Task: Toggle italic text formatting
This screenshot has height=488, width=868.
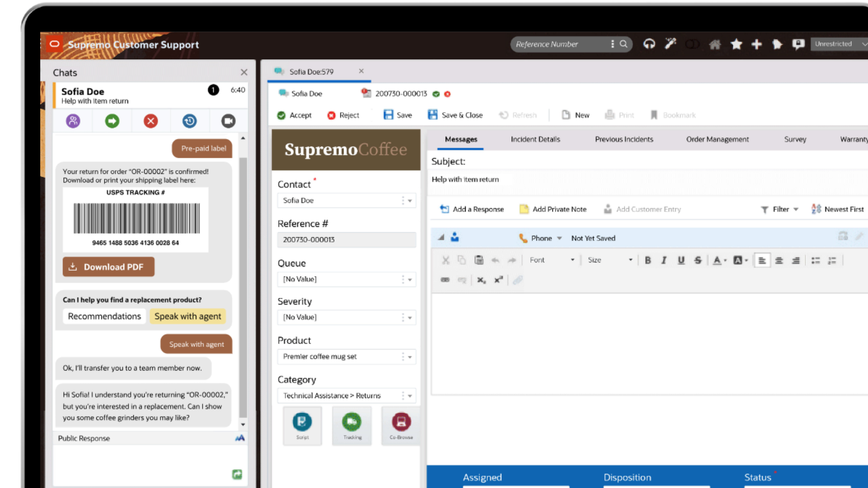Action: (664, 260)
